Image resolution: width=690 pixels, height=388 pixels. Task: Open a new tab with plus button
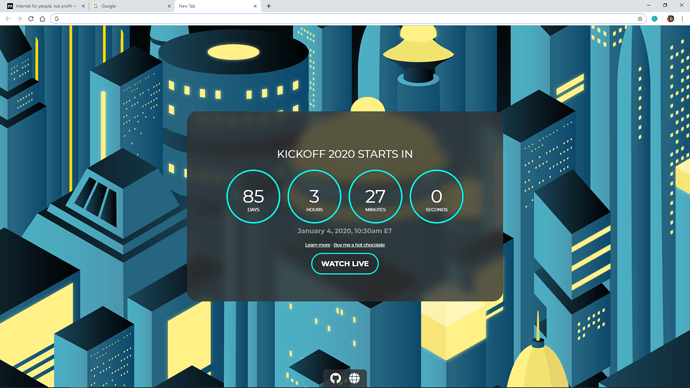click(268, 6)
